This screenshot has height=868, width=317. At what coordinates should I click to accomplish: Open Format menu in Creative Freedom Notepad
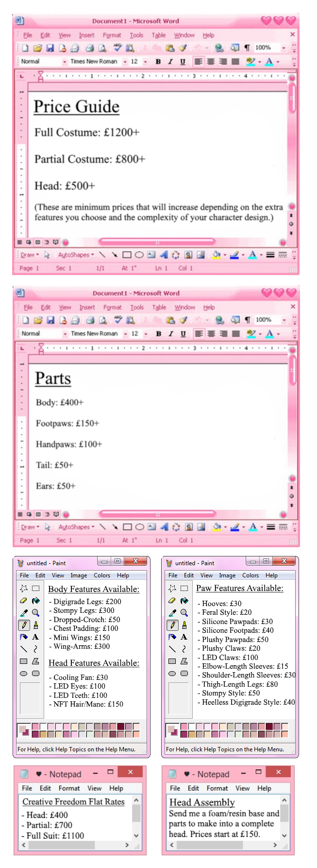pos(69,788)
